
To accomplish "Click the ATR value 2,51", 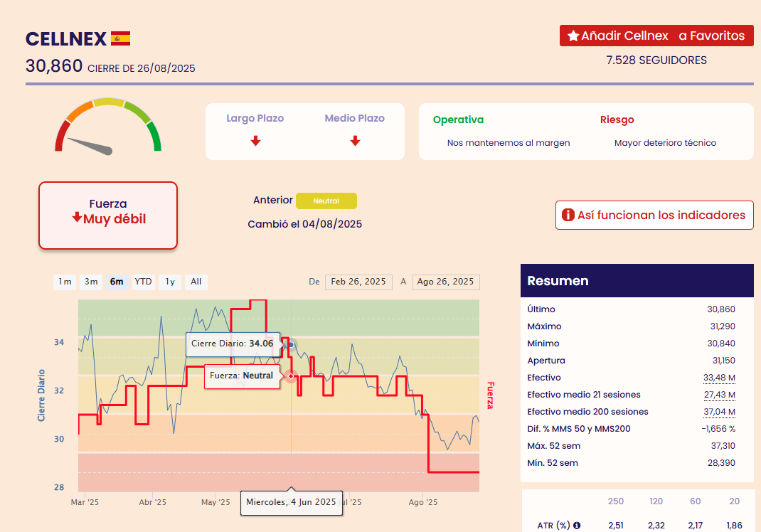I will pyautogui.click(x=616, y=525).
